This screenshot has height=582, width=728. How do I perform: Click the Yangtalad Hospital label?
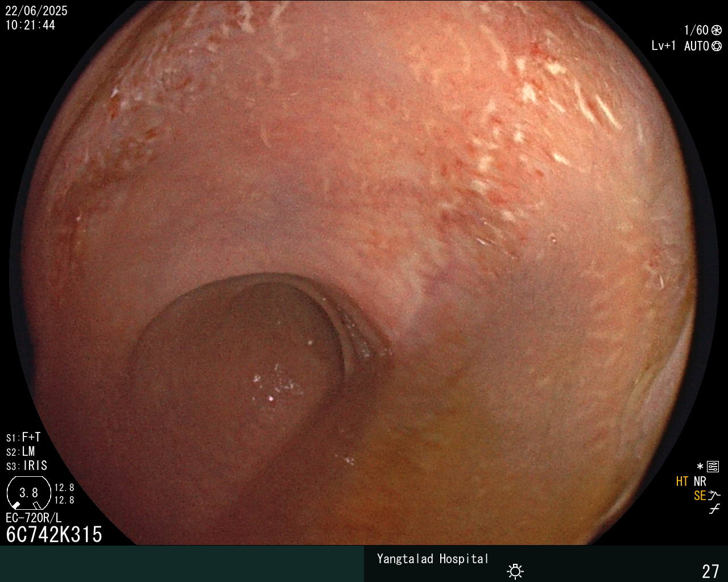pos(433,559)
